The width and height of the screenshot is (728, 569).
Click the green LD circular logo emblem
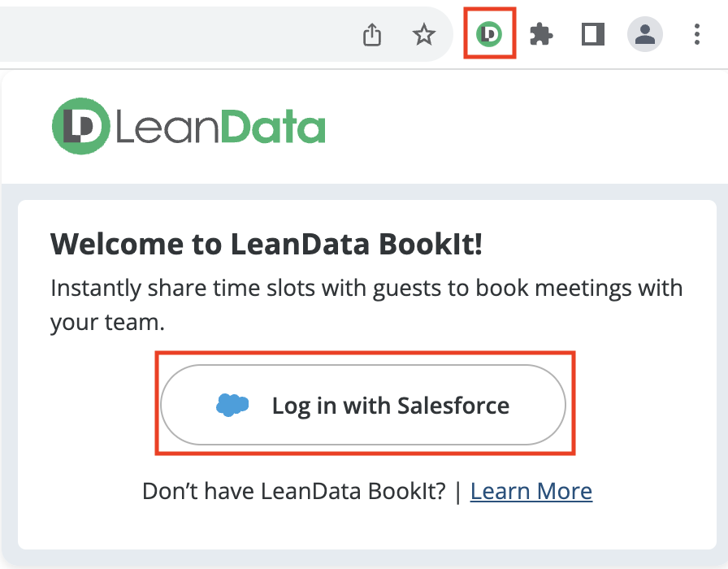click(x=80, y=126)
